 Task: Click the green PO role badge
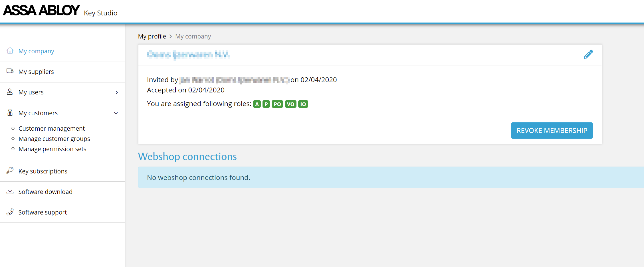(277, 104)
